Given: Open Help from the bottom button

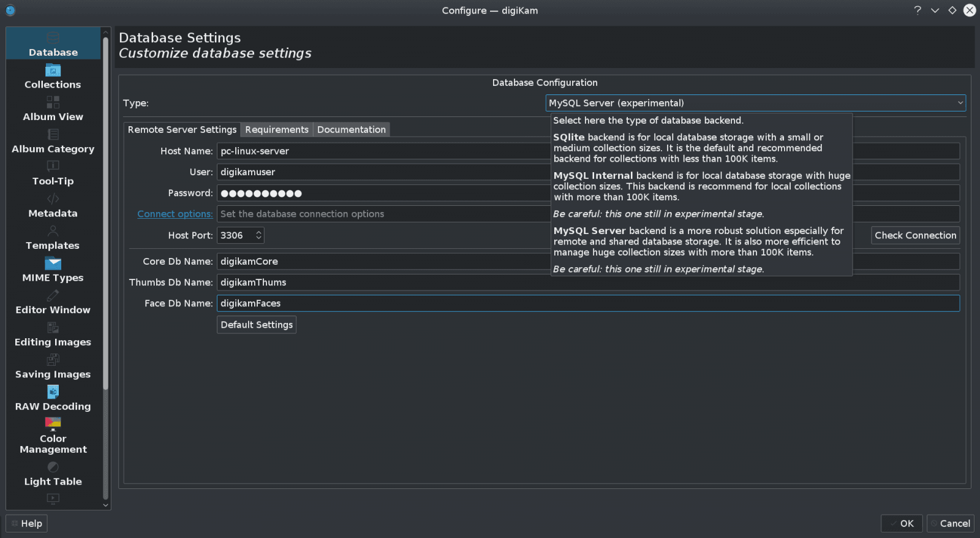Looking at the screenshot, I should (27, 523).
